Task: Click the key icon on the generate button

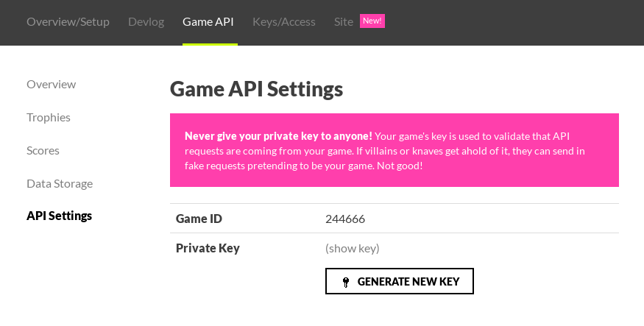Action: pos(346,282)
